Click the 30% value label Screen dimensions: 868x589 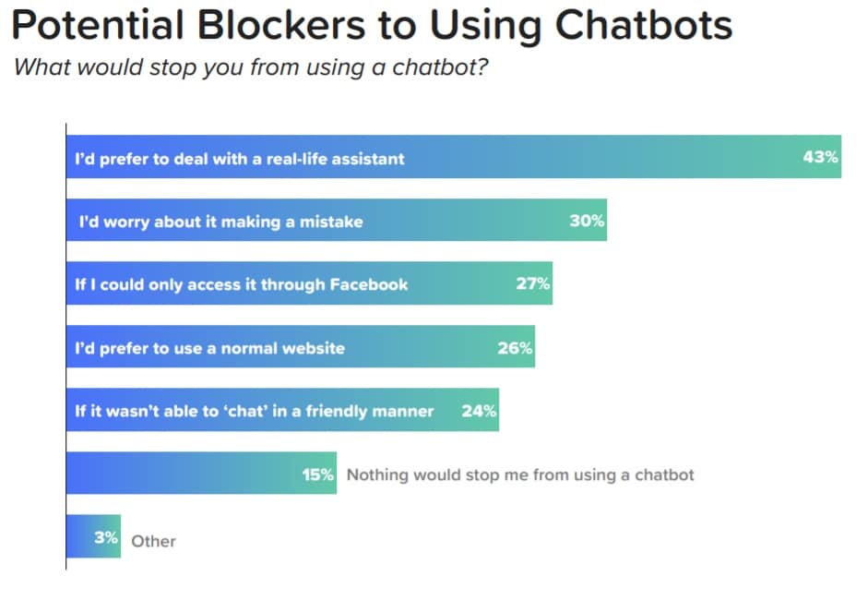[587, 221]
